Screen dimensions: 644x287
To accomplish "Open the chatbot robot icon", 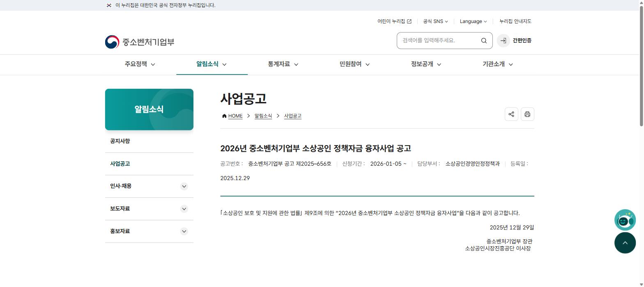I will 625,220.
